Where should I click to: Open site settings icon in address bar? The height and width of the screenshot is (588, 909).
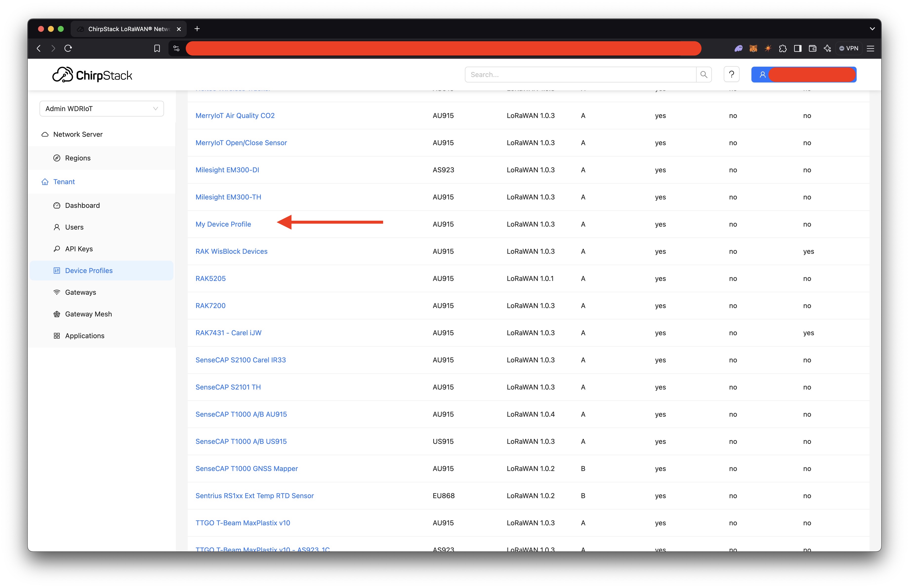[176, 48]
